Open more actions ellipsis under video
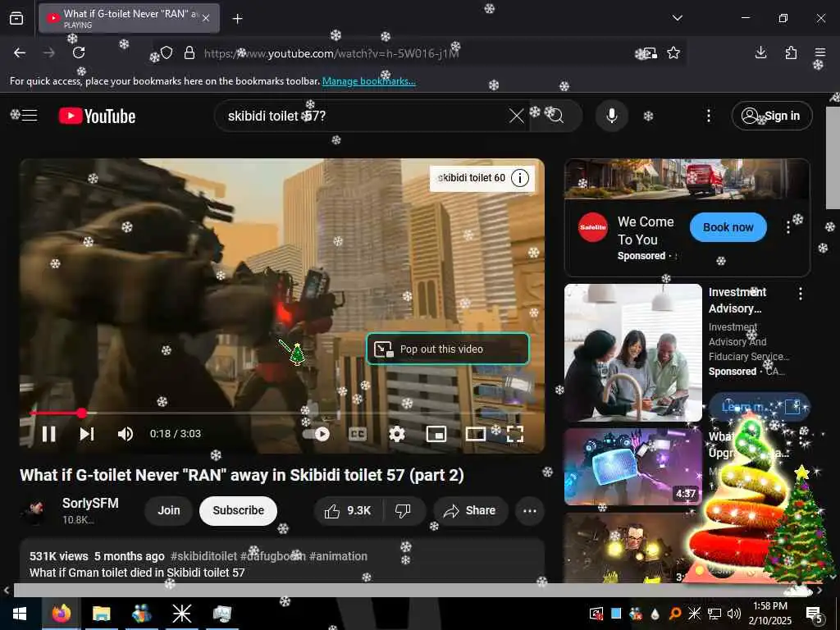The height and width of the screenshot is (630, 840). tap(529, 511)
